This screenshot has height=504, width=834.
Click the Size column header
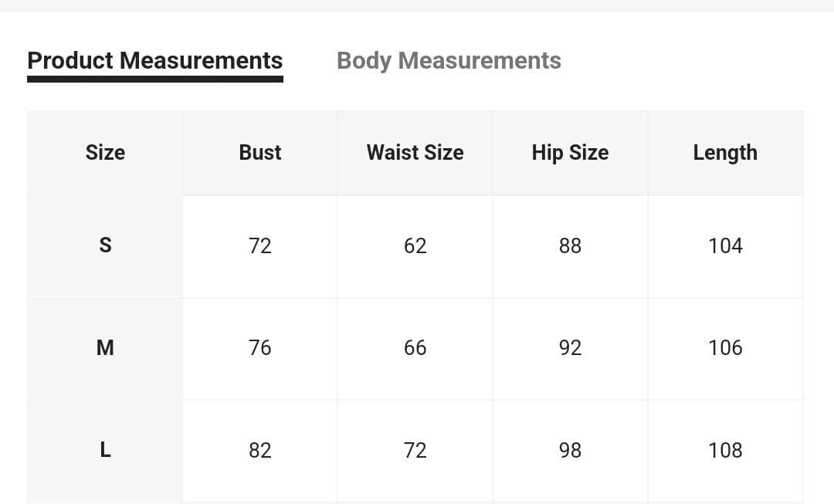105,153
